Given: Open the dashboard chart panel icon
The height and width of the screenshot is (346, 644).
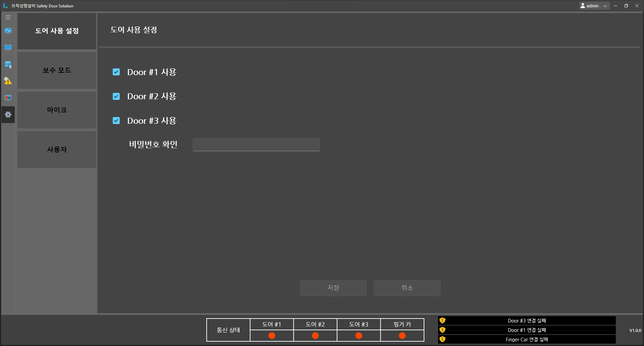Looking at the screenshot, I should coord(8,98).
